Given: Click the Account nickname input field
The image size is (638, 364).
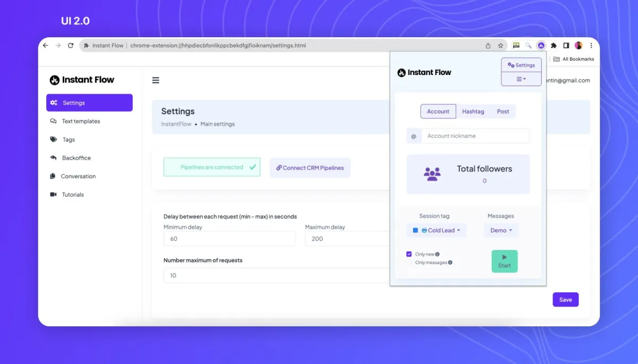Looking at the screenshot, I should click(475, 136).
